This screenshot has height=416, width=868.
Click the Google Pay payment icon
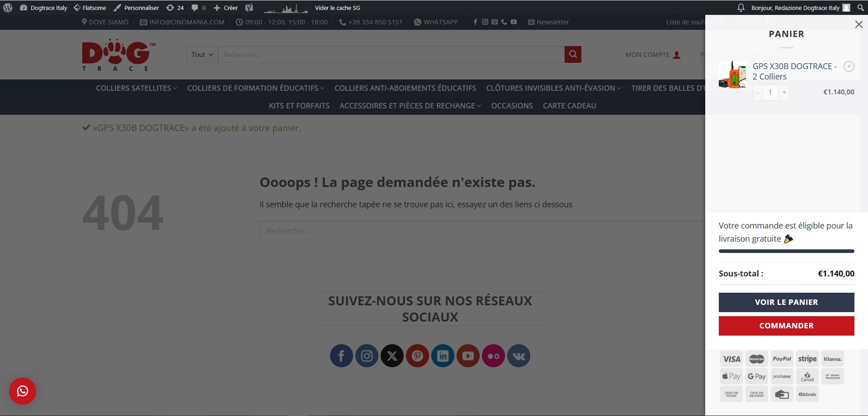pos(757,376)
